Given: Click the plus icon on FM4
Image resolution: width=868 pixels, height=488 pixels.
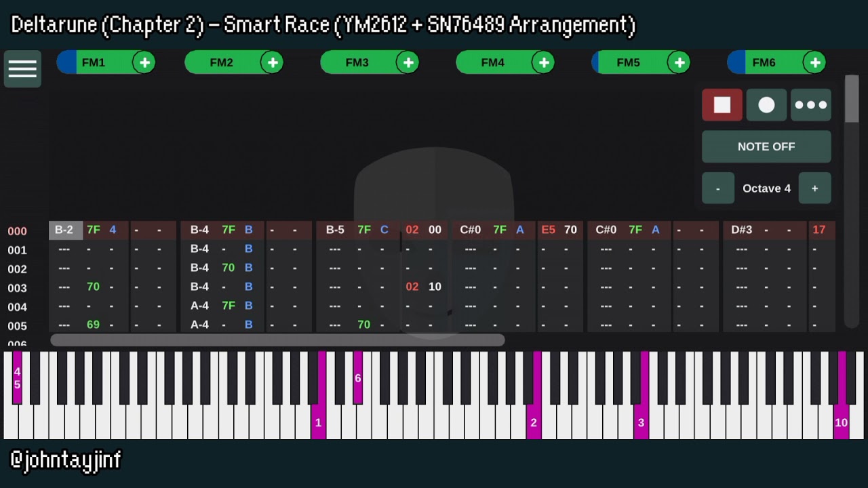Looking at the screenshot, I should (x=544, y=62).
